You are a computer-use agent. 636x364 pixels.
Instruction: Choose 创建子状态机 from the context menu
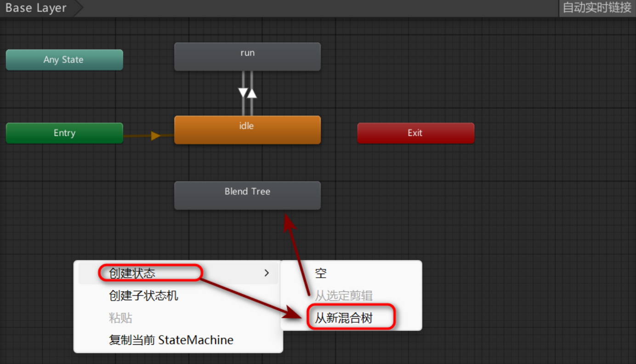[x=178, y=296]
